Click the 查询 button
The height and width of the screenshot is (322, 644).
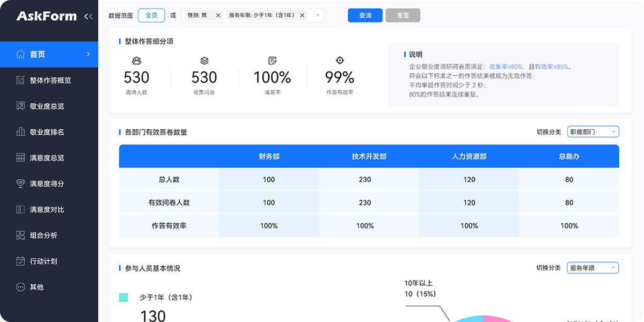click(x=365, y=16)
